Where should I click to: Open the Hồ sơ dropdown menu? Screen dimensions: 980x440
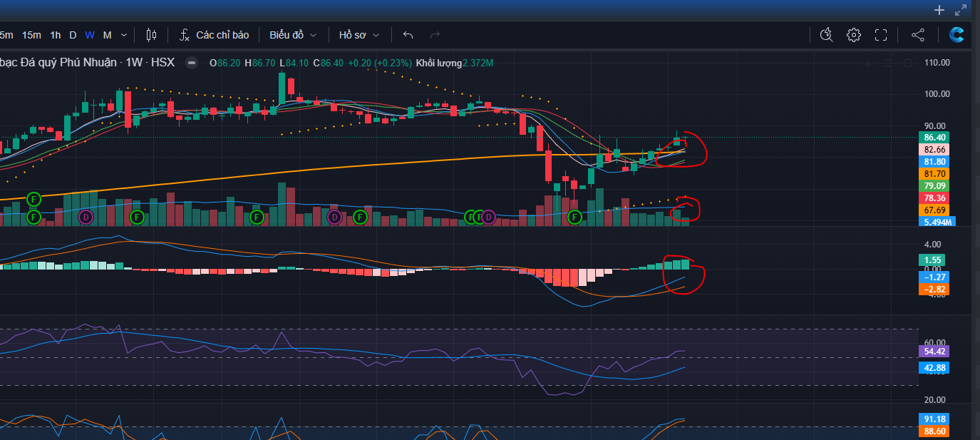click(x=359, y=35)
